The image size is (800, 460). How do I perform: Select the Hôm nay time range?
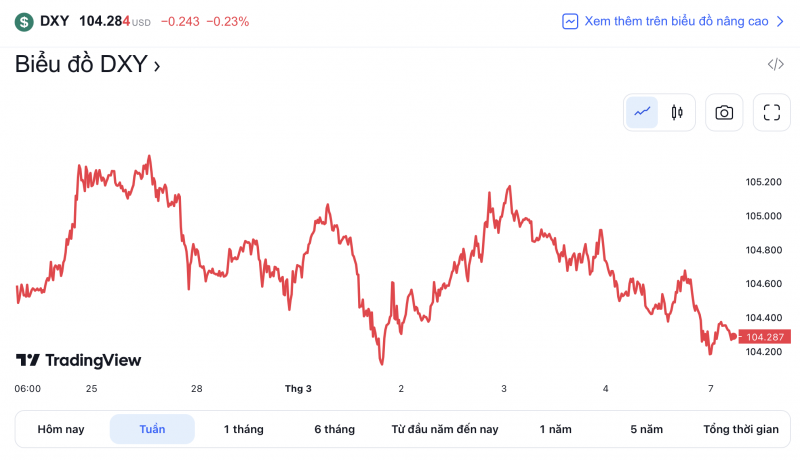[61, 429]
